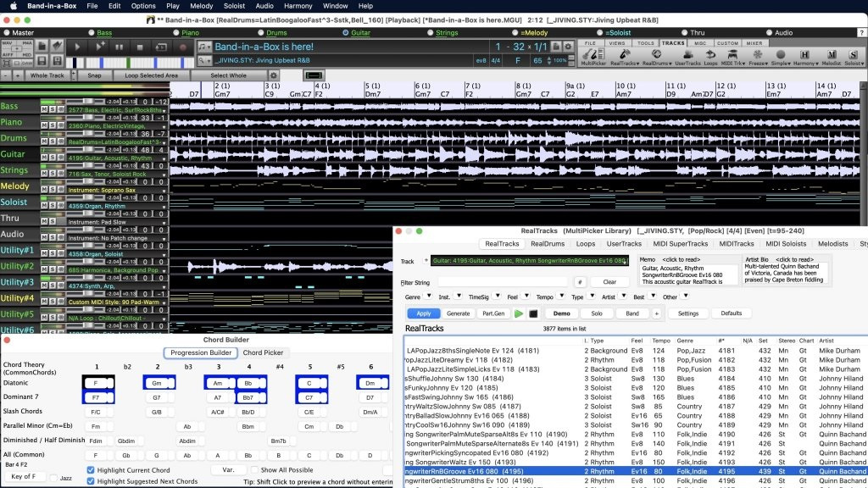The height and width of the screenshot is (488, 868).
Task: Open the Genre filter dropdown
Action: click(x=427, y=297)
